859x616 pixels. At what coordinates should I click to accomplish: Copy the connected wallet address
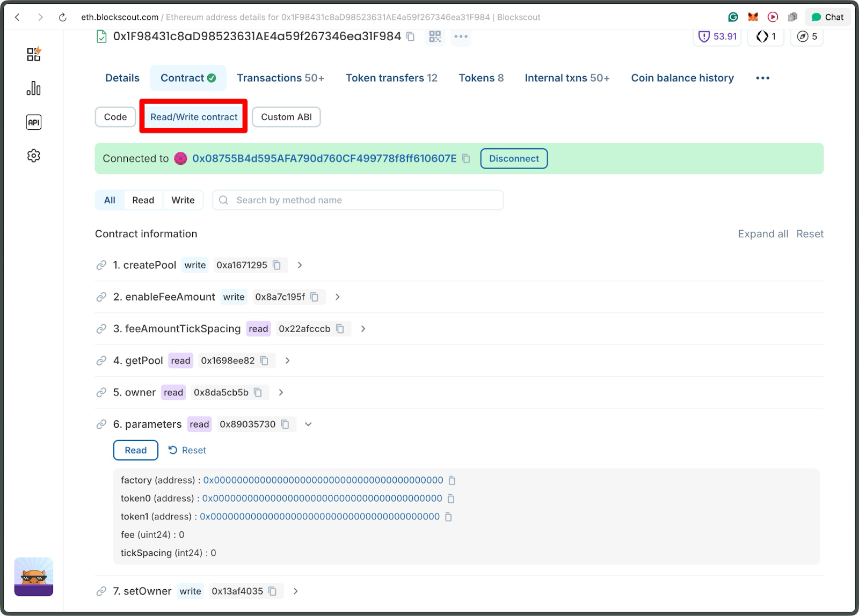[465, 159]
